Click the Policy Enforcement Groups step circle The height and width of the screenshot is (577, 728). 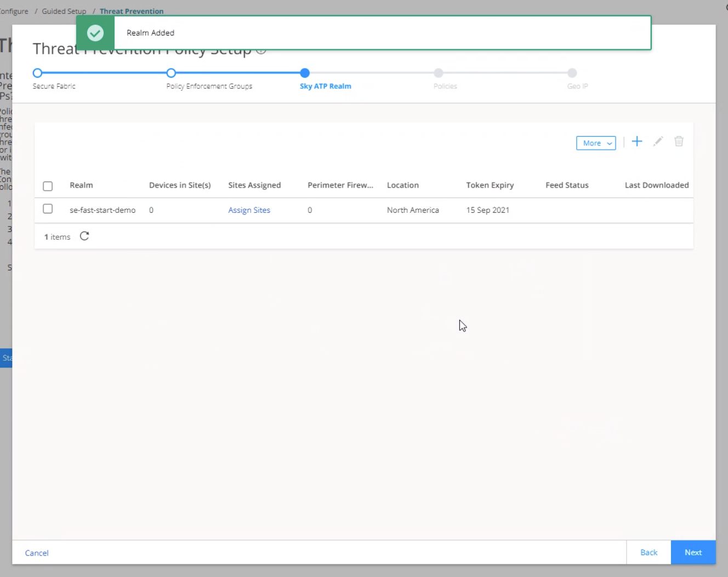coord(171,73)
